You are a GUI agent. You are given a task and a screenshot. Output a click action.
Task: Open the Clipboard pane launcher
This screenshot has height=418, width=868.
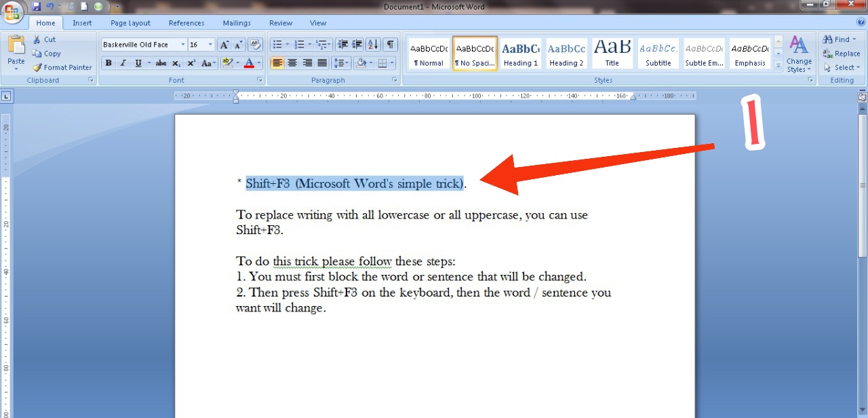(x=91, y=80)
